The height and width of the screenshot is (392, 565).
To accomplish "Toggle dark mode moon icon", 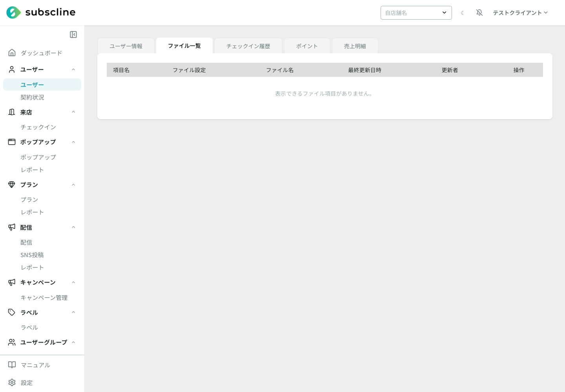I will (x=463, y=13).
